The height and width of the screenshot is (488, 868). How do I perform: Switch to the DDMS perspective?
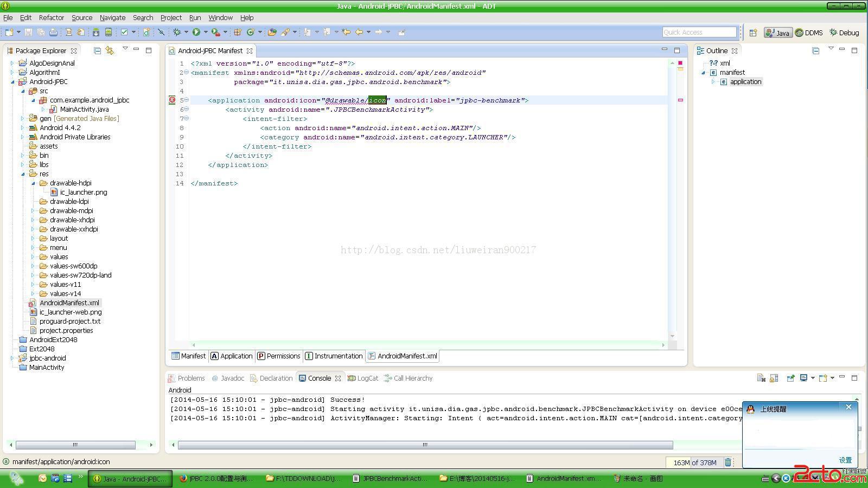tap(809, 33)
